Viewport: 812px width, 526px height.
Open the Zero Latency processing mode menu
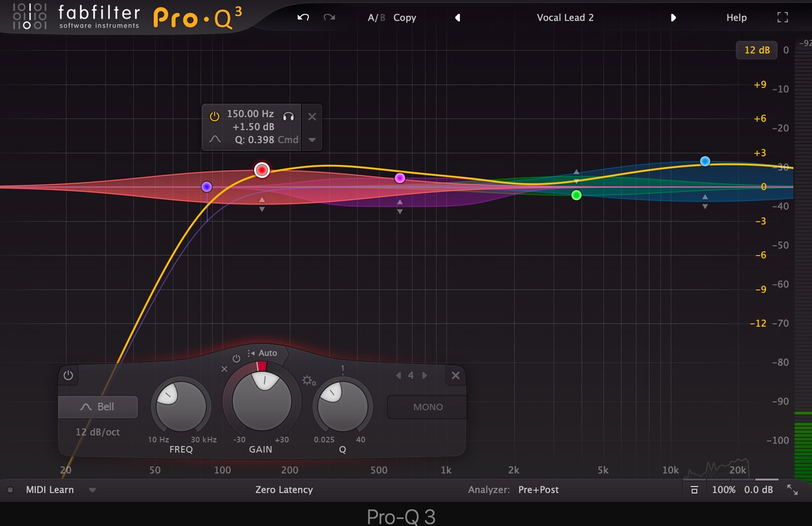click(284, 489)
